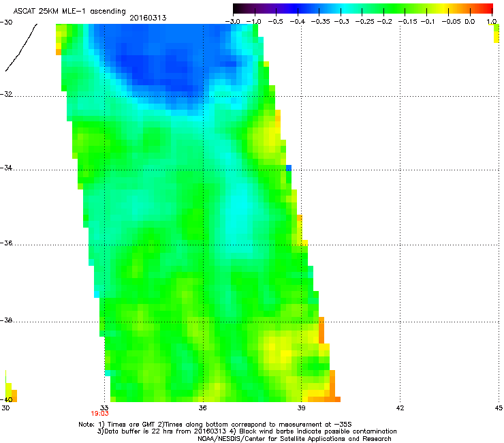Click the 'Data buffer is 22 hrs' note line
Screen dimensions: 504x443
pos(247,431)
